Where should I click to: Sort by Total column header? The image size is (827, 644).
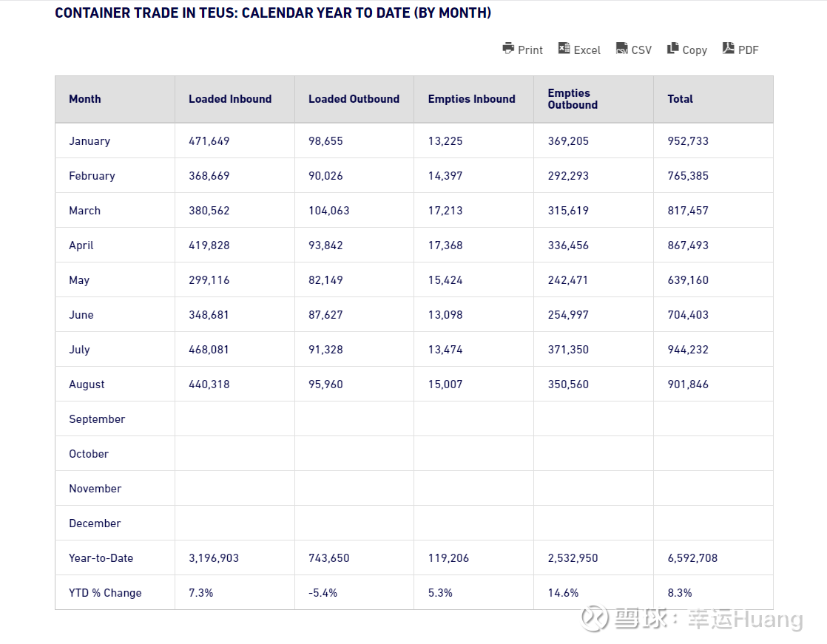pyautogui.click(x=680, y=99)
